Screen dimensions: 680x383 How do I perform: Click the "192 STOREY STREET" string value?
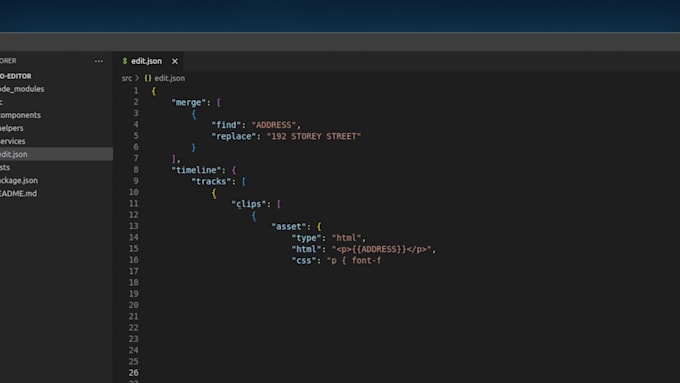click(x=314, y=136)
